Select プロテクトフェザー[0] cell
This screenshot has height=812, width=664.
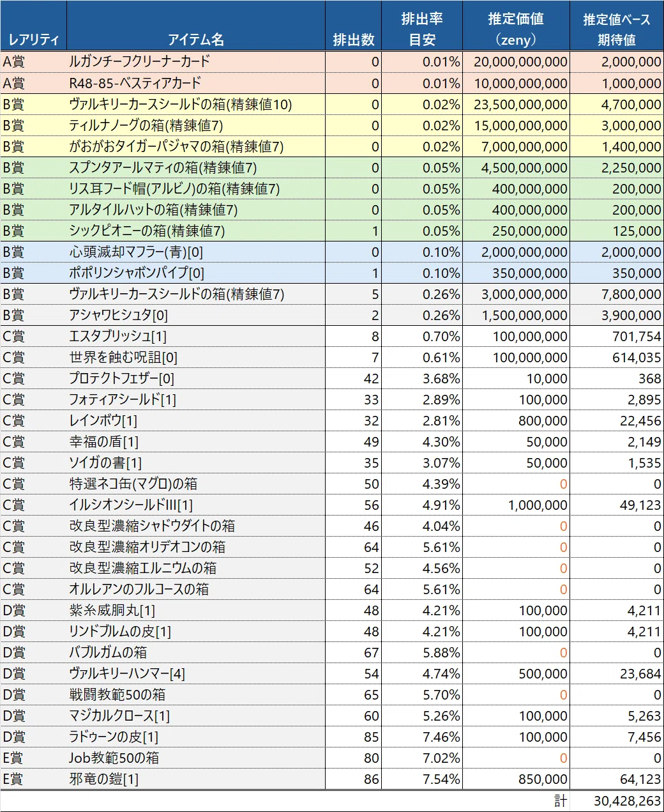tap(196, 378)
